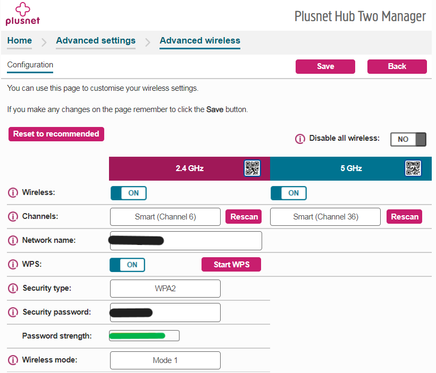Toggle the WPS ON switch

(x=127, y=265)
